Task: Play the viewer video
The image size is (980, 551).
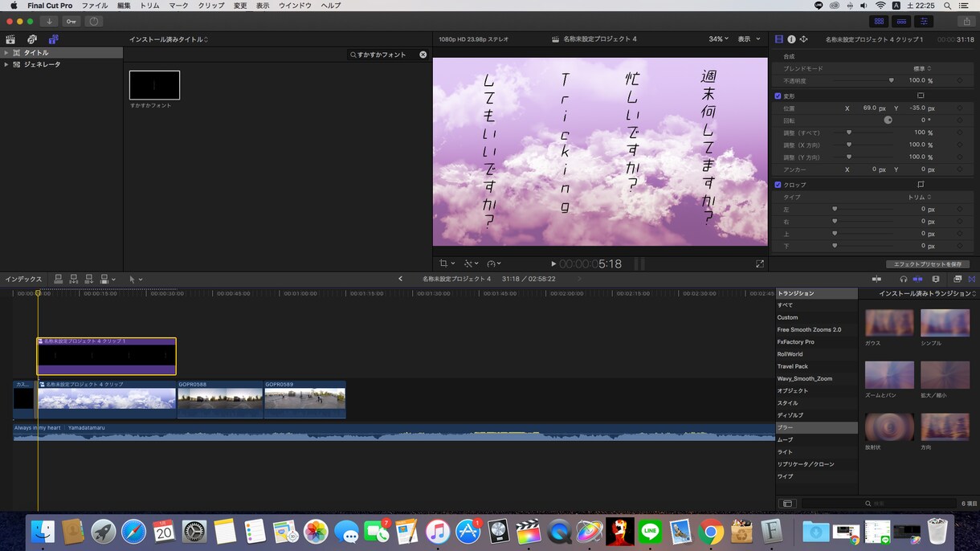Action: pos(553,263)
